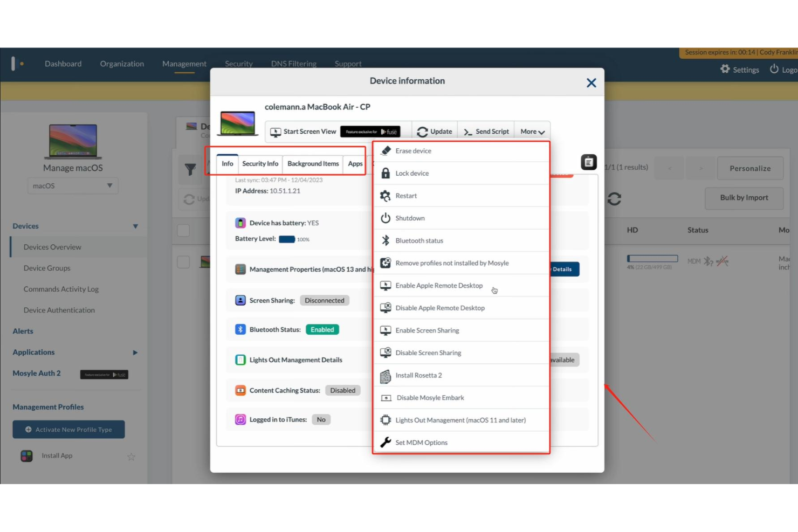Expand the Applications section arrow in sidebar
798x532 pixels.
point(135,353)
